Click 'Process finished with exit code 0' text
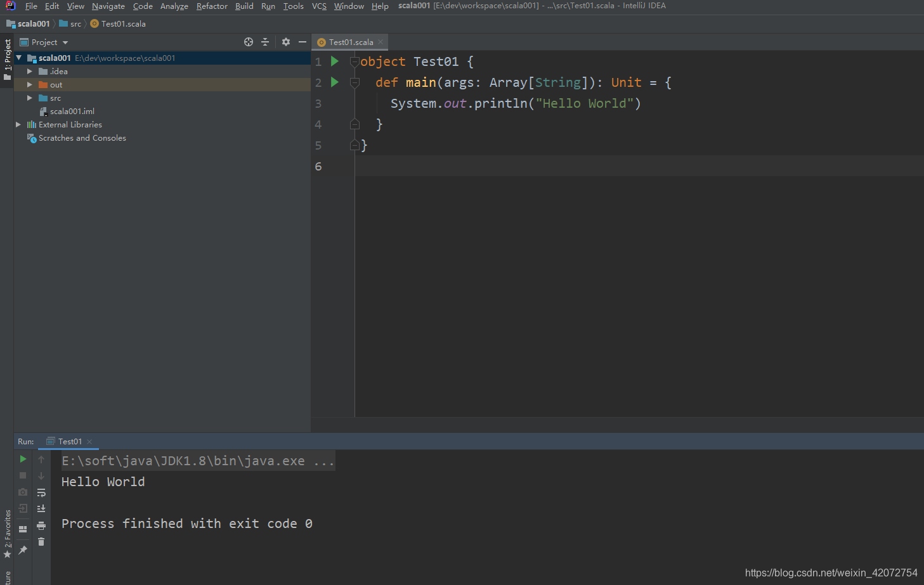 (186, 524)
